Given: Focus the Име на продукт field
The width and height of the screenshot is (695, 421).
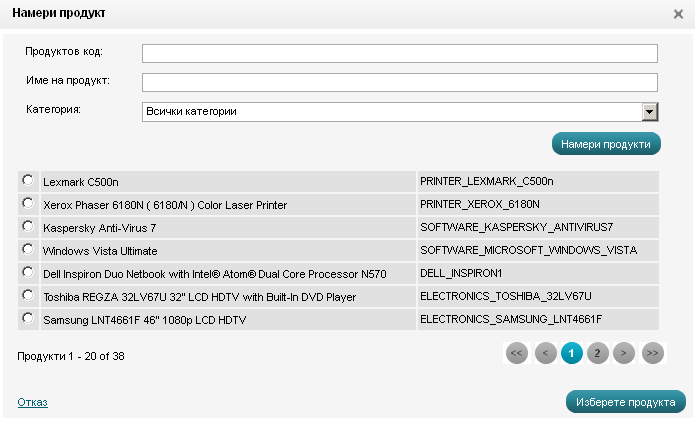Looking at the screenshot, I should pyautogui.click(x=399, y=82).
